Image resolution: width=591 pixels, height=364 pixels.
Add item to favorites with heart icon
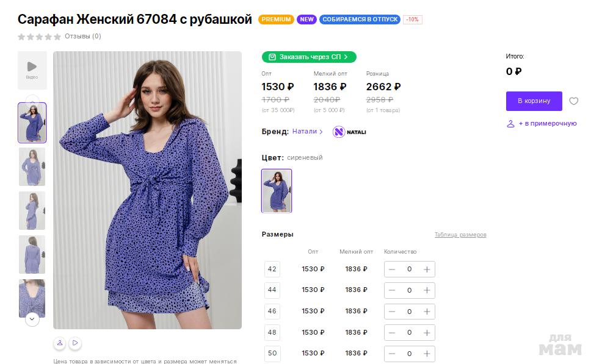(x=573, y=101)
